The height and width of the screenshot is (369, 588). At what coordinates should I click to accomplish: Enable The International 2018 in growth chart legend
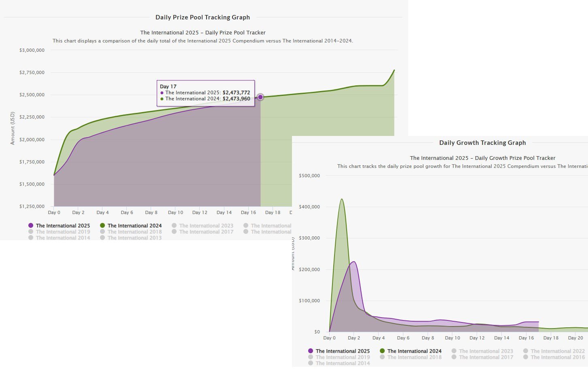[411, 357]
